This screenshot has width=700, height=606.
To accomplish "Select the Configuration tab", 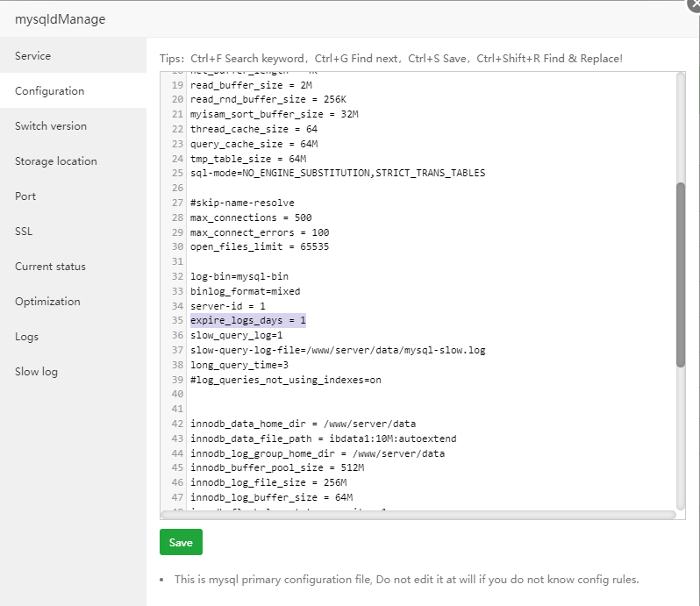I will (x=50, y=91).
